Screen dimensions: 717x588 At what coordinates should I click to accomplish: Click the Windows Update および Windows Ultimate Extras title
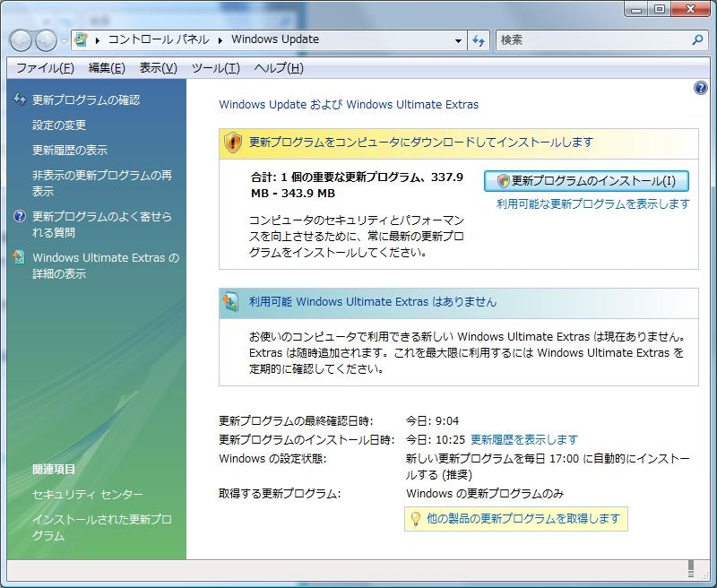[349, 104]
